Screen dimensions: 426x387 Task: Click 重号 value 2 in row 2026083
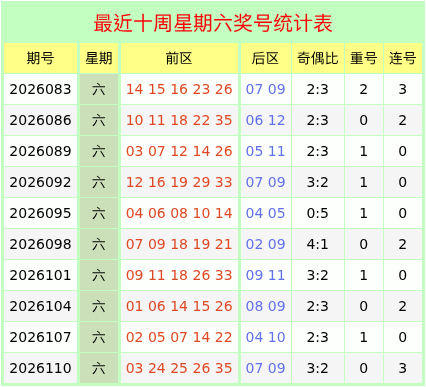point(363,89)
